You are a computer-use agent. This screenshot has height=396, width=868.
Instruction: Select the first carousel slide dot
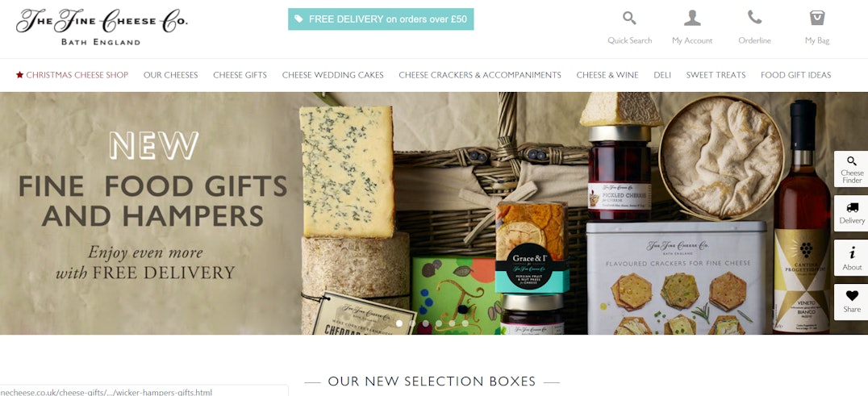[x=399, y=323]
